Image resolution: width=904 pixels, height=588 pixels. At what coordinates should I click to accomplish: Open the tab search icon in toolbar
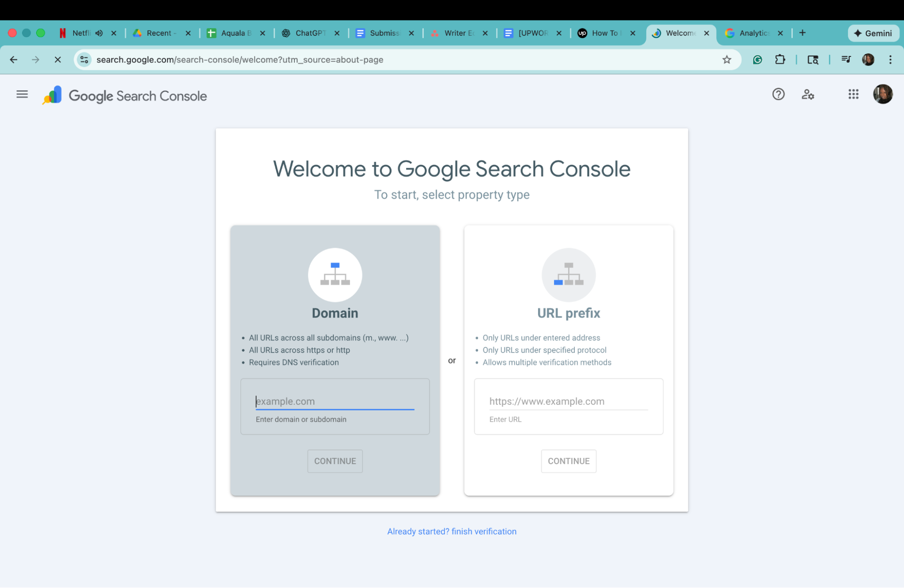(813, 60)
